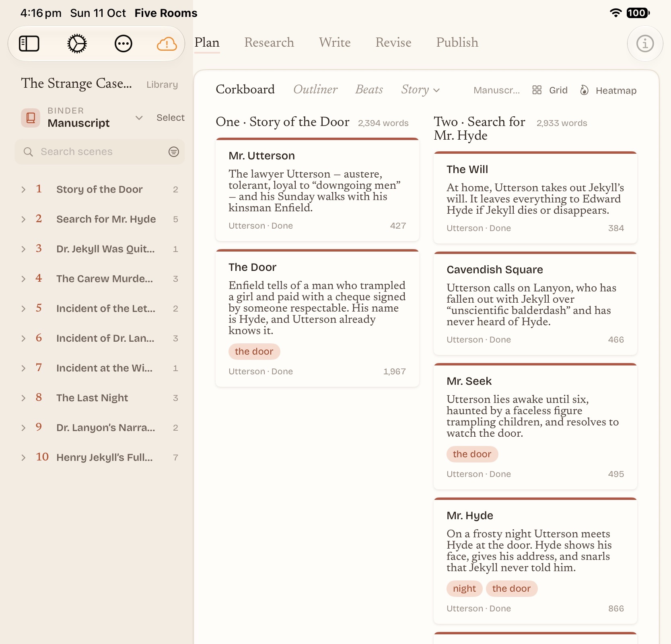Image resolution: width=671 pixels, height=644 pixels.
Task: Expand chapter 1 Story of the Door
Action: click(x=23, y=190)
